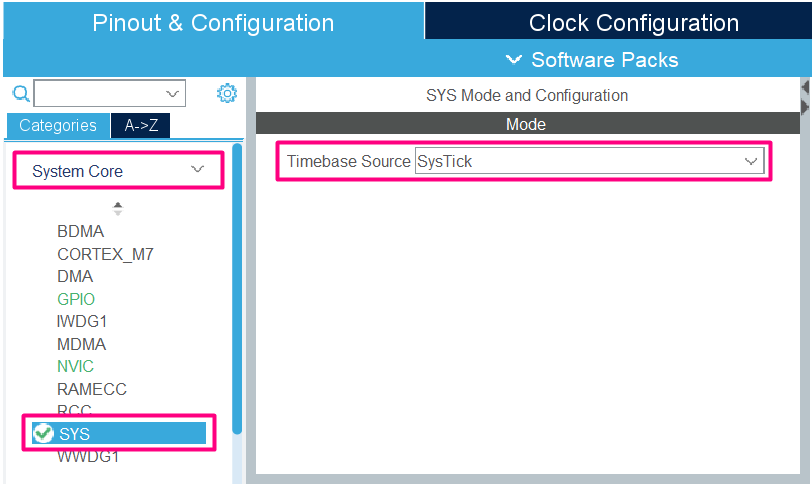The width and height of the screenshot is (812, 484).
Task: Select the GPIO entry
Action: (76, 299)
